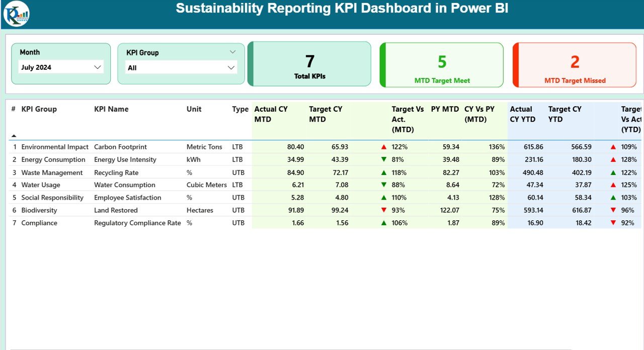The image size is (644, 350).
Task: Click the Actual CY MTD column header to sort
Action: 272,114
